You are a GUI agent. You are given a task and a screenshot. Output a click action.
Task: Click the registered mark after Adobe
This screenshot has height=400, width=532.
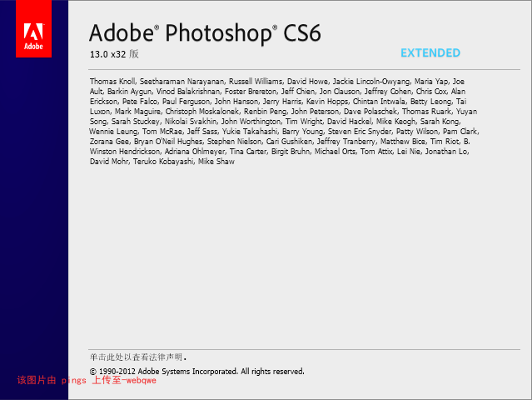click(x=157, y=27)
